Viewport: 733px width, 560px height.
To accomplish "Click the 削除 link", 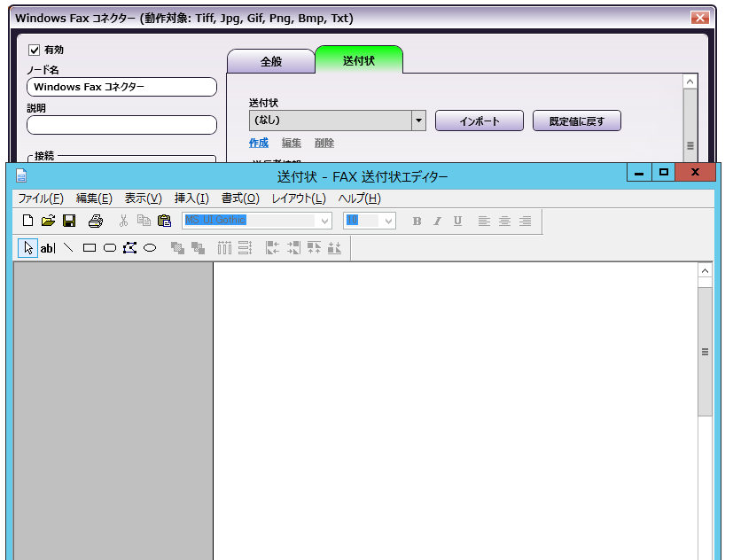I will pos(324,143).
